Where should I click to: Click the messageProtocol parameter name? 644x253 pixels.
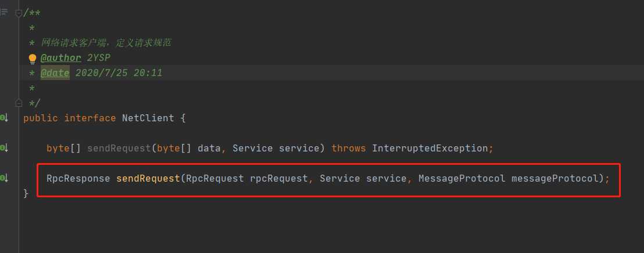[x=554, y=178]
